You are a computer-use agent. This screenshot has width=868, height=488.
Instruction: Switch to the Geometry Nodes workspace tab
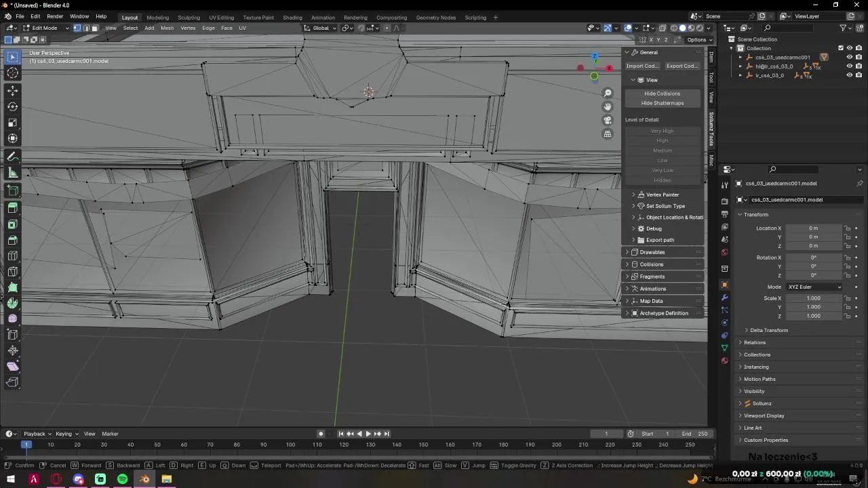point(435,18)
